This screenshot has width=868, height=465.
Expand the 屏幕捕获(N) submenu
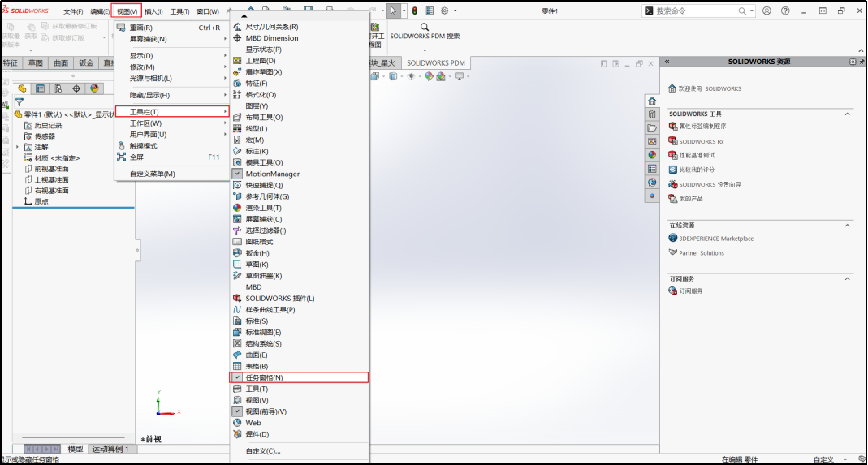pos(171,39)
